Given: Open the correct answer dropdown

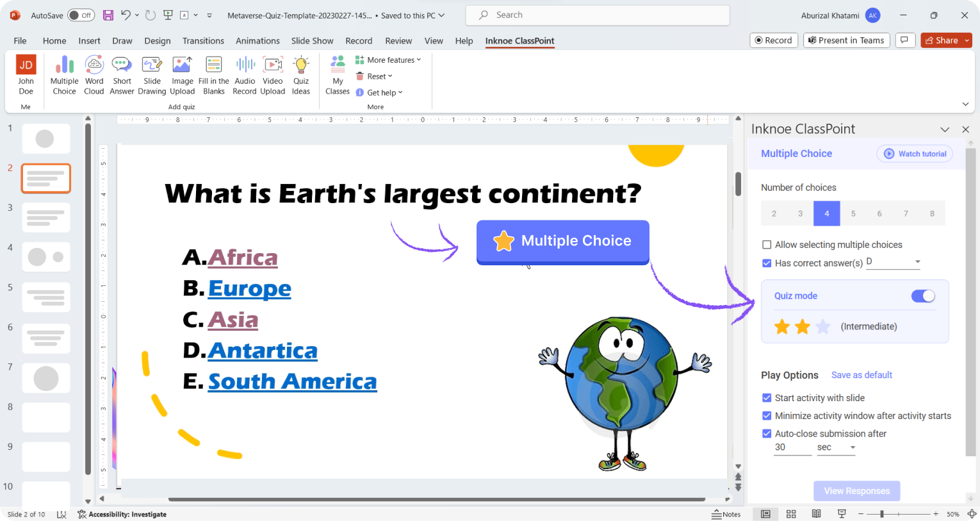Looking at the screenshot, I should pos(917,261).
